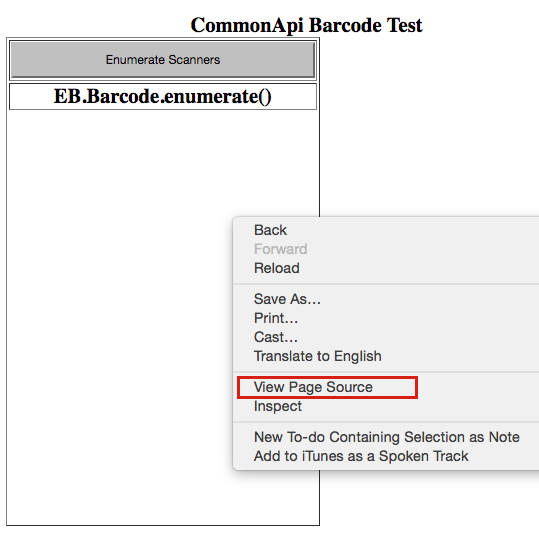Click the word Scanners on the grey button
The width and height of the screenshot is (539, 535).
point(194,60)
